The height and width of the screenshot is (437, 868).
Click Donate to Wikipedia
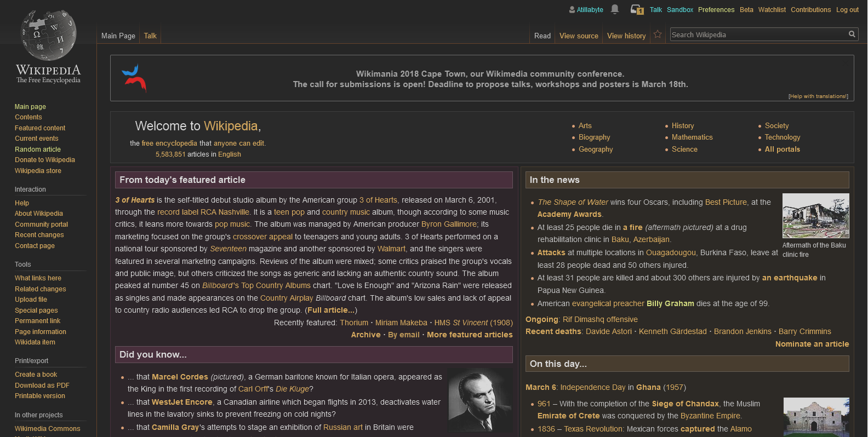point(45,160)
